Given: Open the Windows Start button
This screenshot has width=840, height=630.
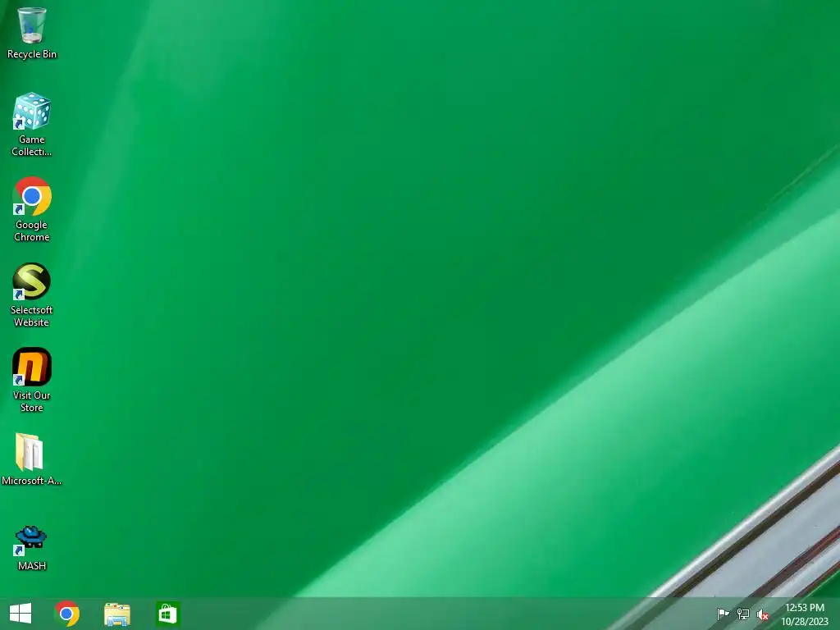Looking at the screenshot, I should click(21, 614).
